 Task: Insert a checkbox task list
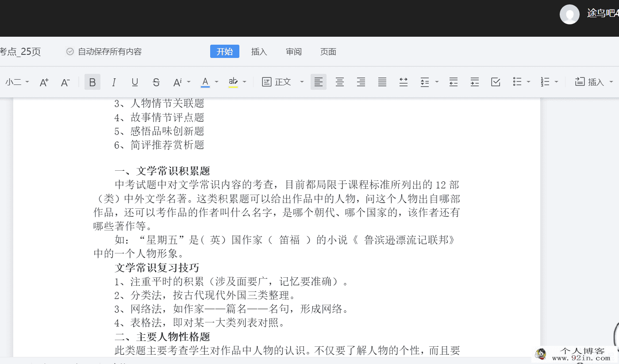point(496,82)
